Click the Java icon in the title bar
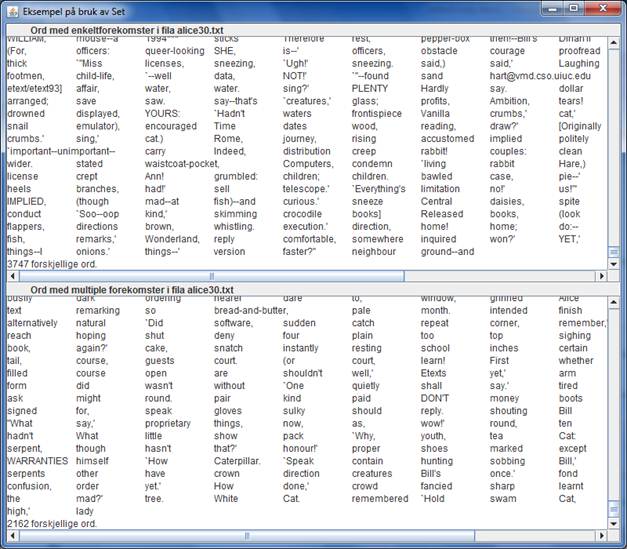 tap(13, 12)
